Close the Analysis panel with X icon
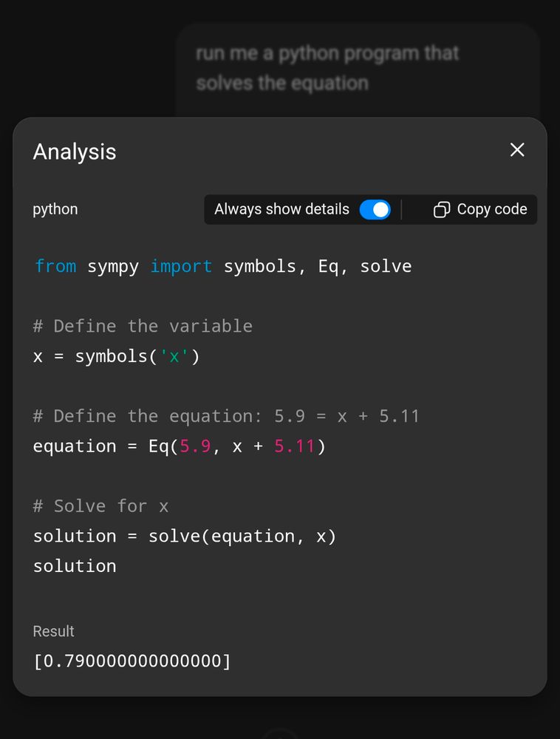 coord(517,150)
